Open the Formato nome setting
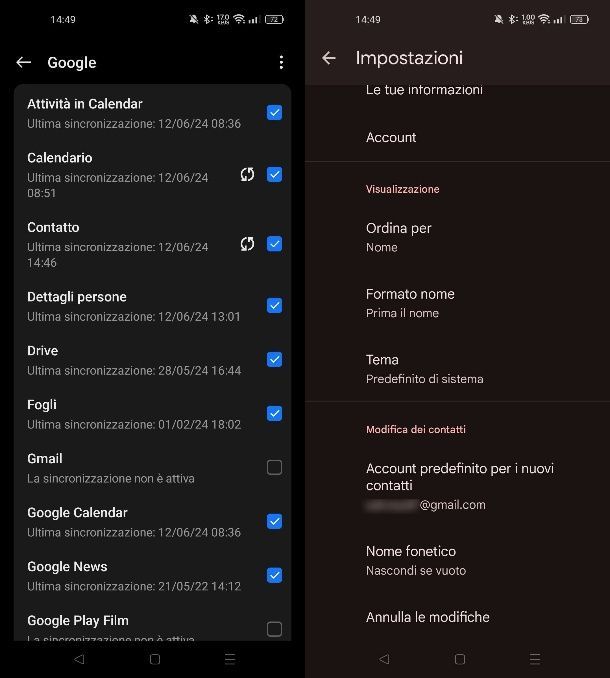This screenshot has height=678, width=610. click(457, 303)
